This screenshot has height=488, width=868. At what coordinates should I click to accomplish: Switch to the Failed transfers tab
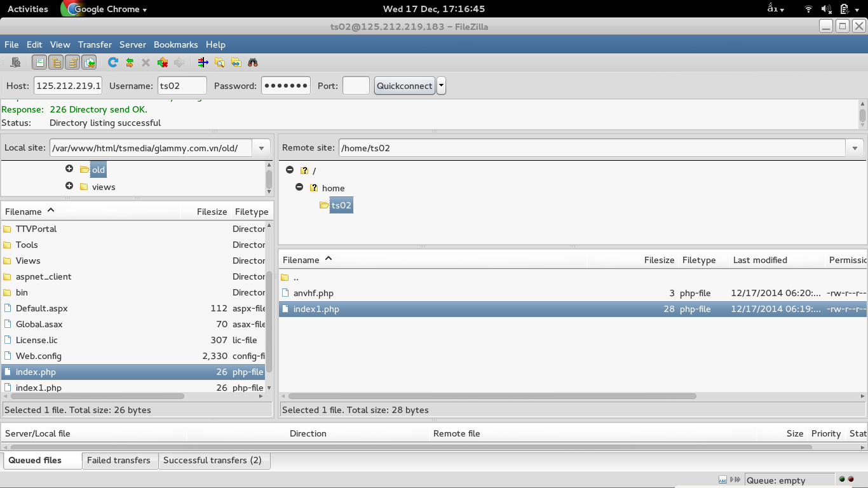119,460
